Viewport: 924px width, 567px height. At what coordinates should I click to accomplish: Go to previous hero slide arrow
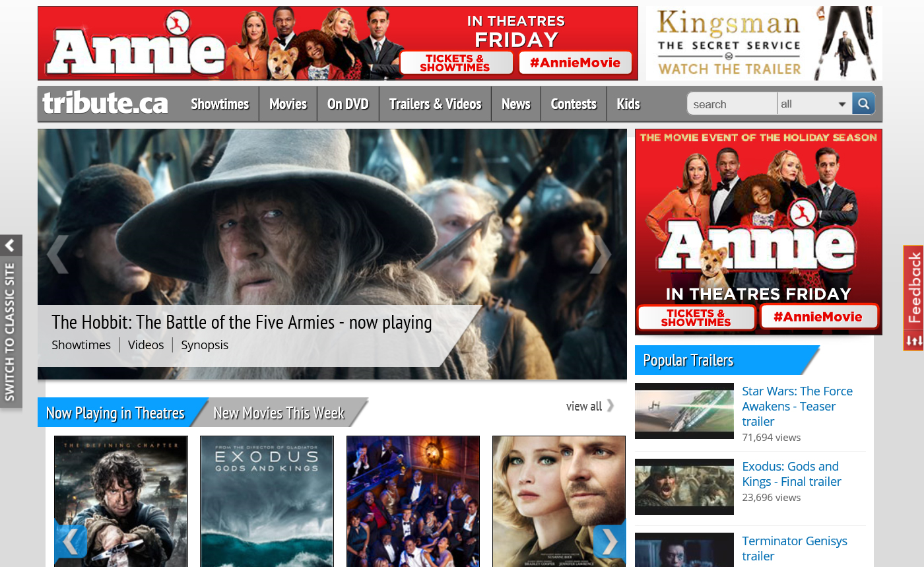pyautogui.click(x=57, y=254)
